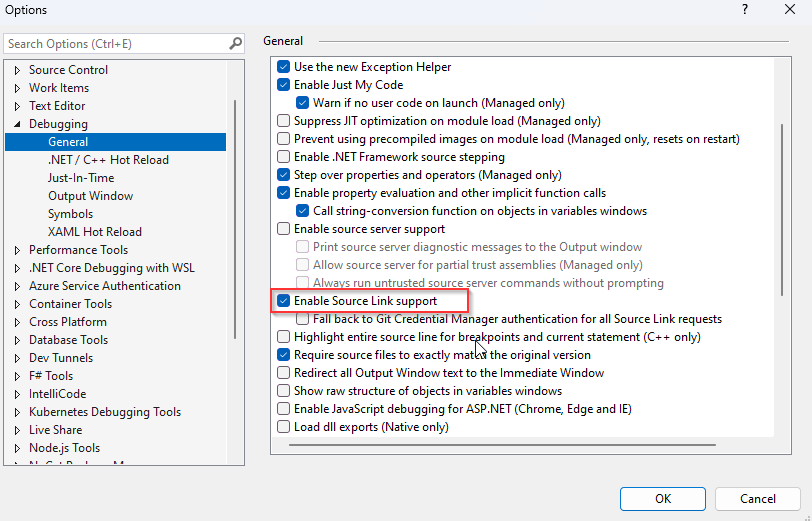
Task: Click the search magnifier icon in Search Options
Action: [236, 44]
